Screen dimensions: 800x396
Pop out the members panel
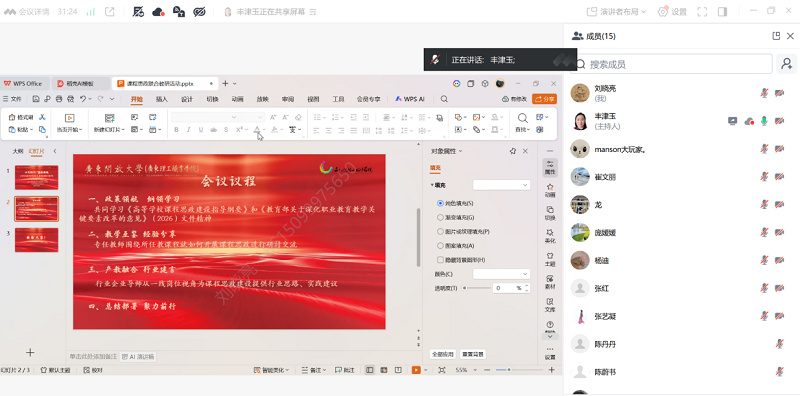click(x=776, y=36)
